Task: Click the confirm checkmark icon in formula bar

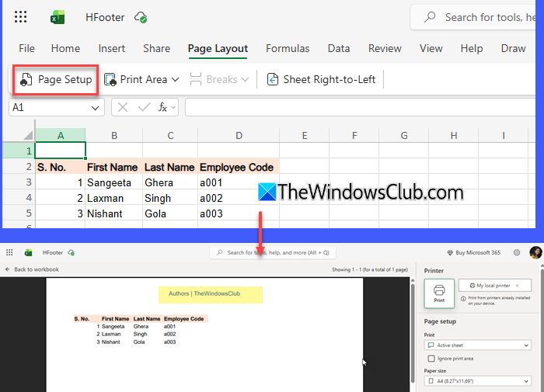Action: point(144,107)
